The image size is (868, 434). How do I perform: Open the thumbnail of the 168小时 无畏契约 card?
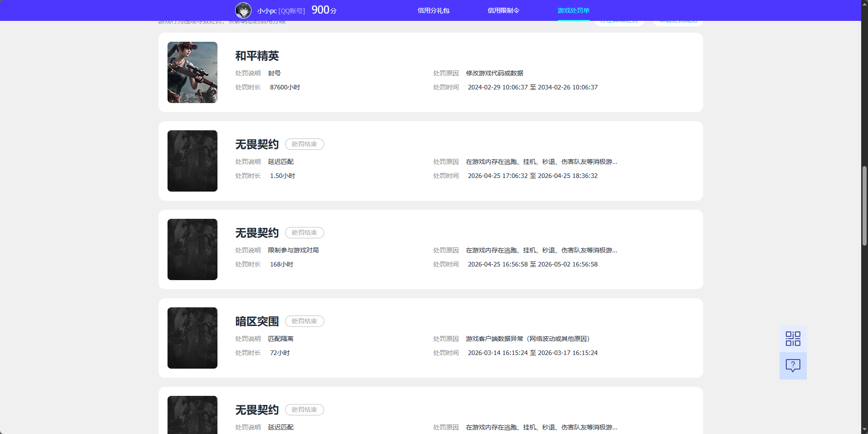coord(192,249)
